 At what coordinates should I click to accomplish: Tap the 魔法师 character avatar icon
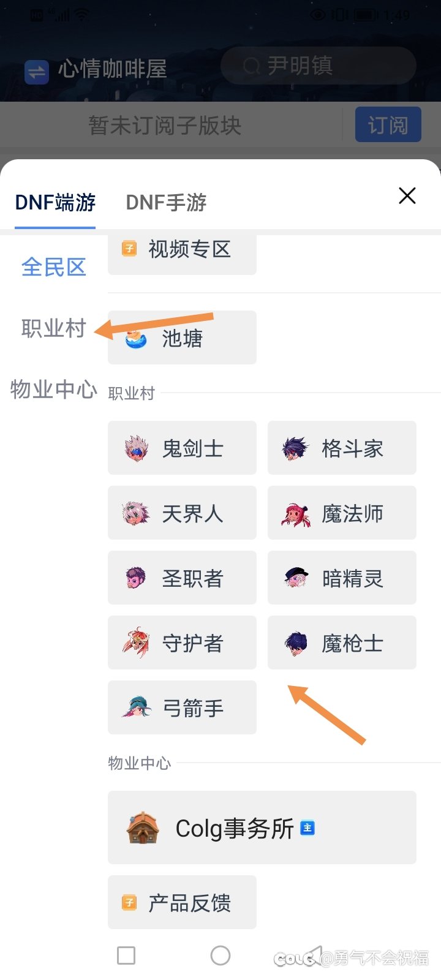295,514
